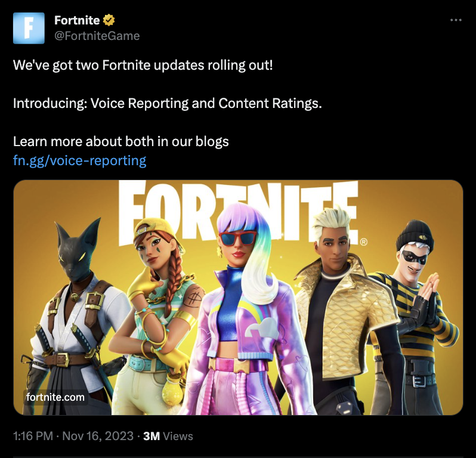
Task: View the 3M Views count
Action: click(168, 436)
